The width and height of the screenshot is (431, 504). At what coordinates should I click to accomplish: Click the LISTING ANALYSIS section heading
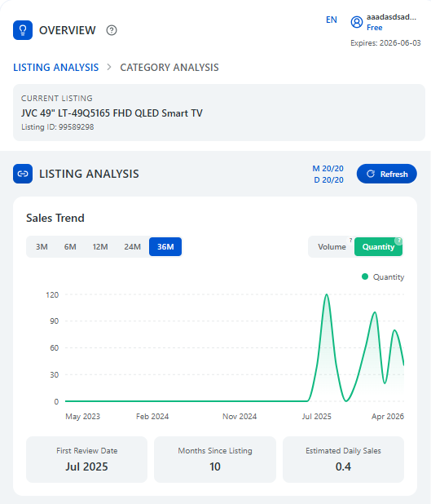(89, 174)
